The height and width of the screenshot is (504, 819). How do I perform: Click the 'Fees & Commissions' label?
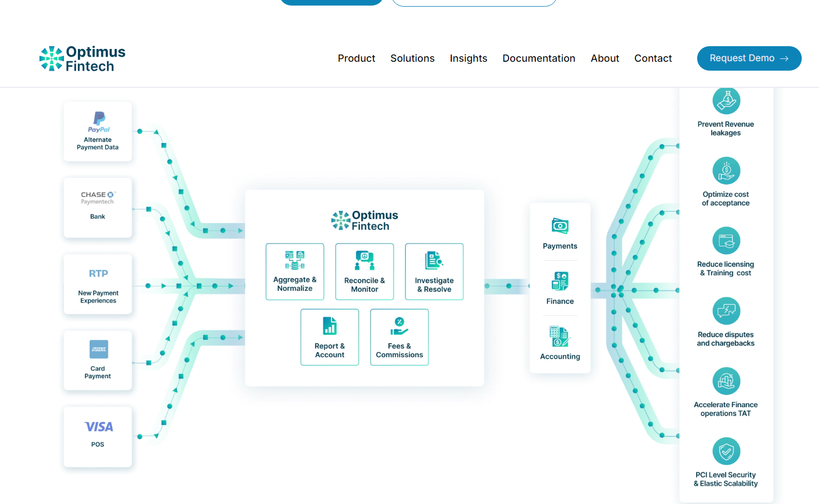click(x=399, y=350)
